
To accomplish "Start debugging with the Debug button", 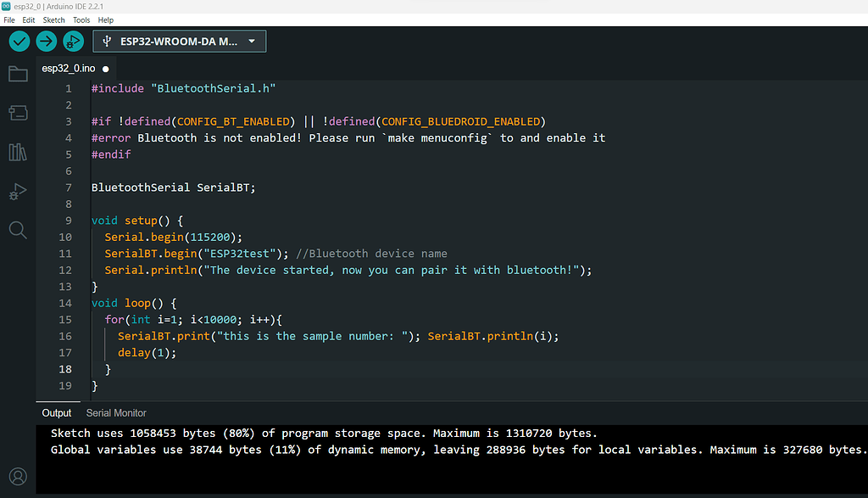I will tap(74, 41).
